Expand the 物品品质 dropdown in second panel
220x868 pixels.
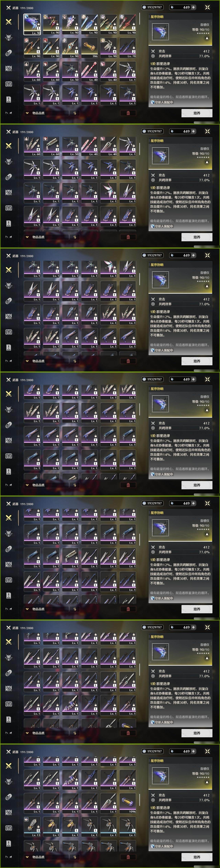point(46,237)
